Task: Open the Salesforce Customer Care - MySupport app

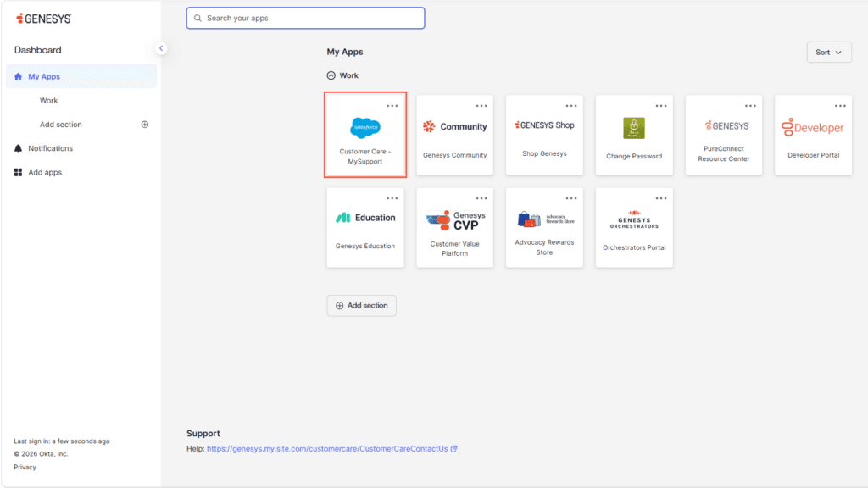Action: (365, 135)
